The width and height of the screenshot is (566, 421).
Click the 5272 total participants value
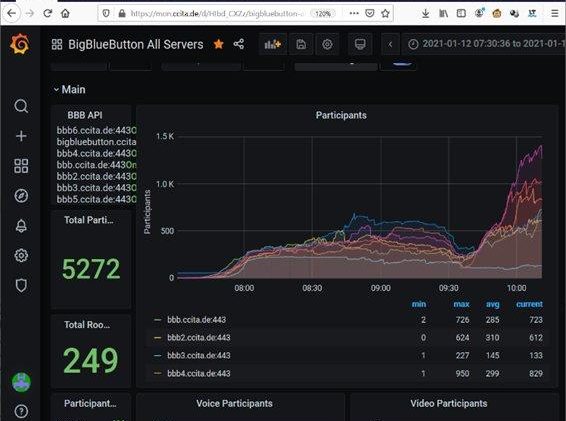tap(91, 269)
